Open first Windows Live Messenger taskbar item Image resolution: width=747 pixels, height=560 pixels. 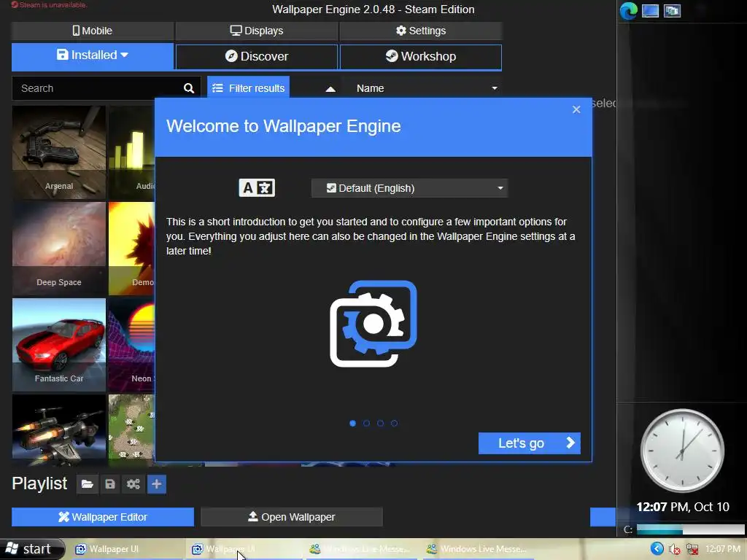(x=360, y=550)
